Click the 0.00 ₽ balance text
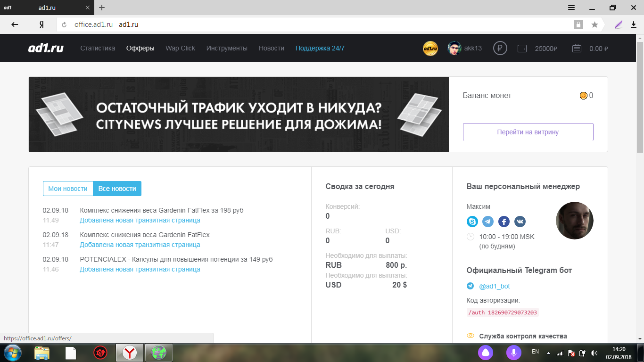644x362 pixels. pyautogui.click(x=599, y=48)
